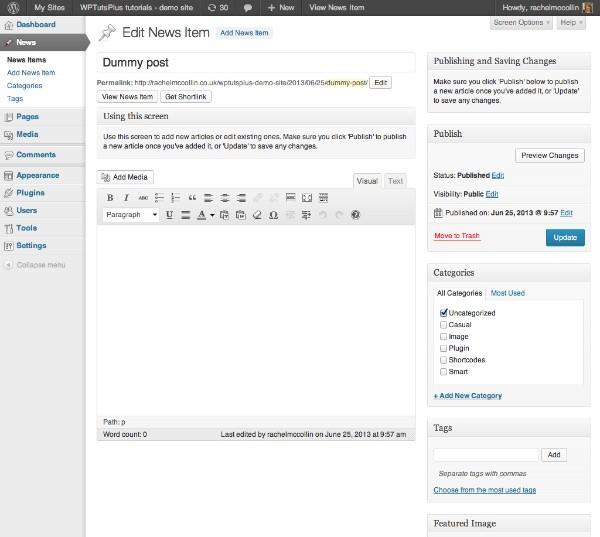The image size is (600, 537).
Task: Click Preview Changes
Action: 549,155
